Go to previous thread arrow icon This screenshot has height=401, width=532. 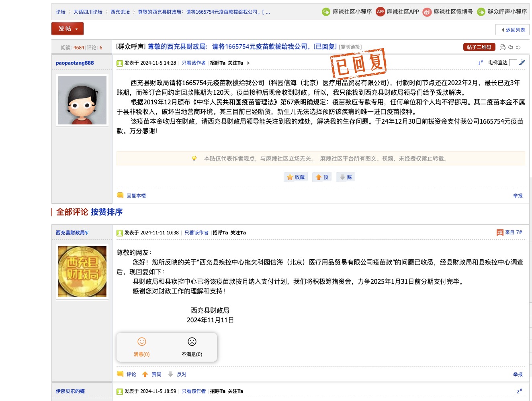[x=510, y=47]
